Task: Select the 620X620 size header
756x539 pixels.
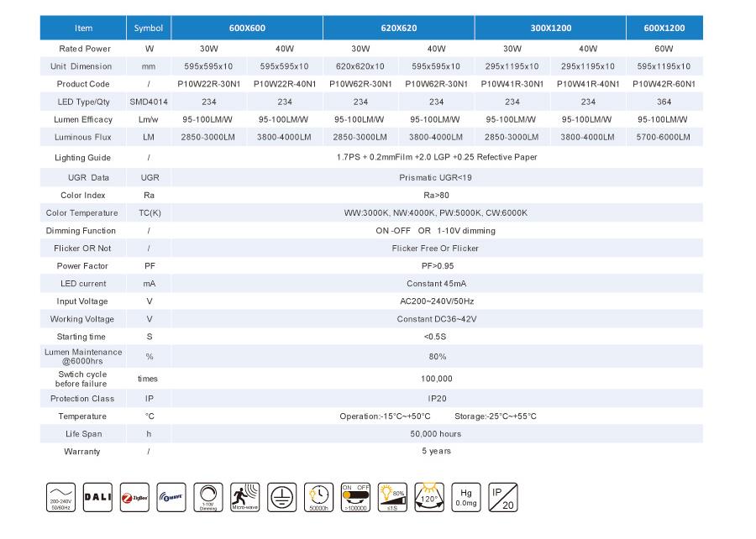Action: point(398,27)
